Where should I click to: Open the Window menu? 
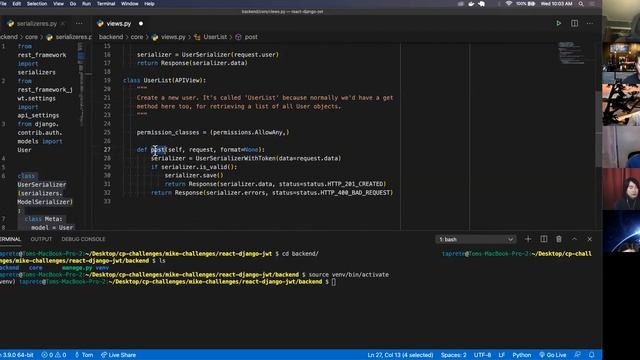pyautogui.click(x=130, y=4)
